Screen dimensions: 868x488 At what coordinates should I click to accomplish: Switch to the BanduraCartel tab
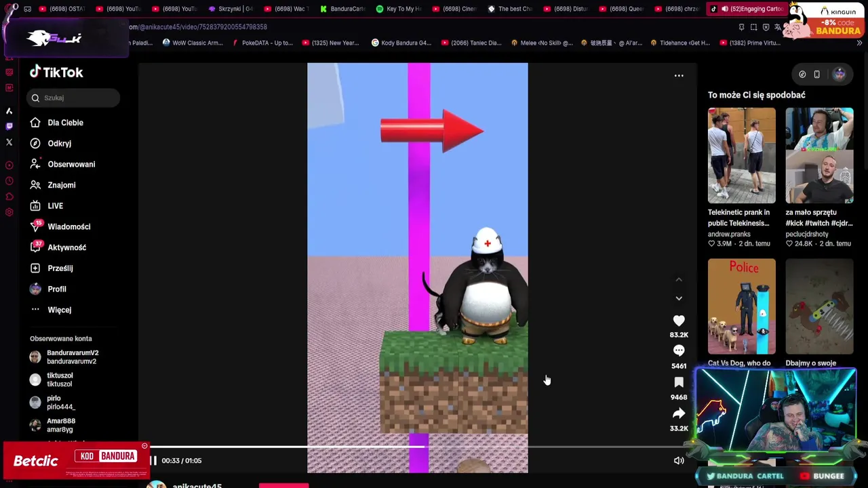coord(342,9)
